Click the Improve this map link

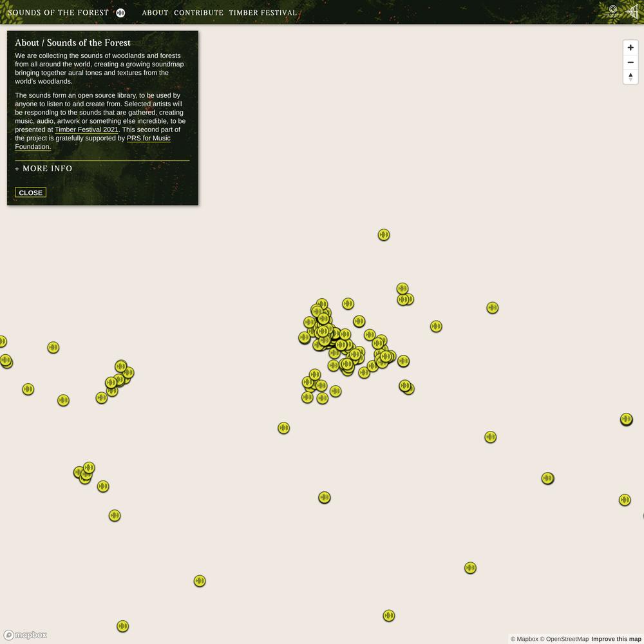pyautogui.click(x=616, y=639)
